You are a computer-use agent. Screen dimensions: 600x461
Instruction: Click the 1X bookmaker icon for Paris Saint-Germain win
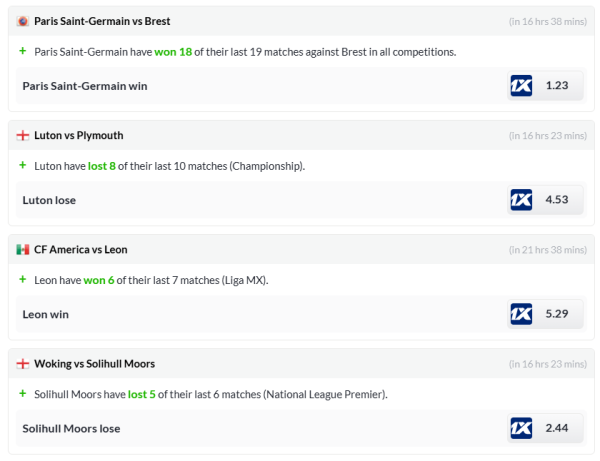pos(521,86)
